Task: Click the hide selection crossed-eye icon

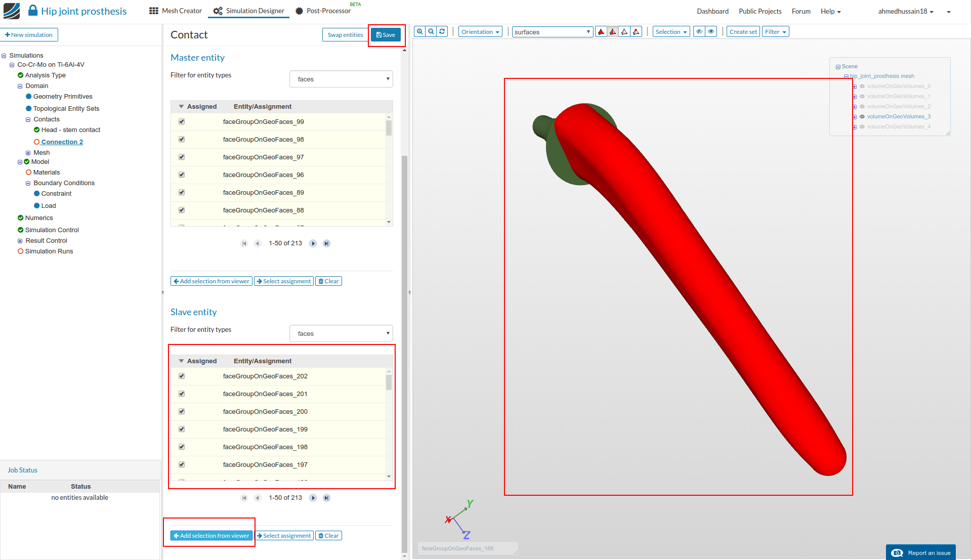Action: pos(699,32)
